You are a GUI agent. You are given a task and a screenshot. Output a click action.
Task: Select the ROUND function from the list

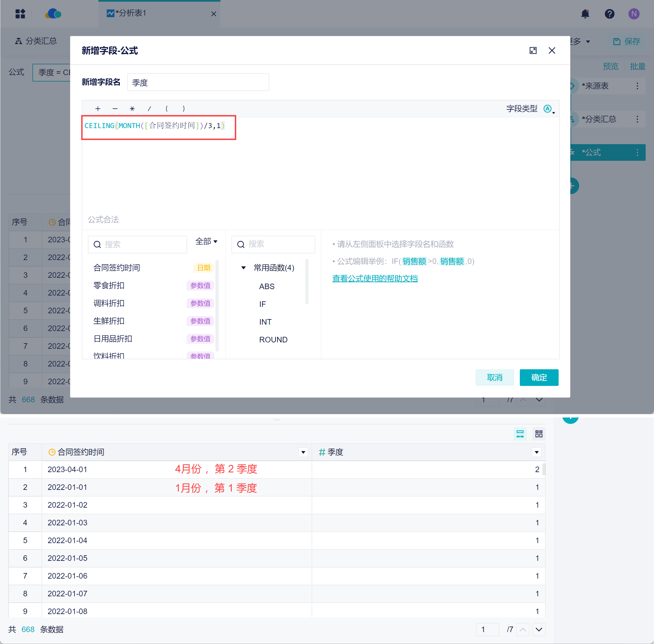tap(273, 340)
